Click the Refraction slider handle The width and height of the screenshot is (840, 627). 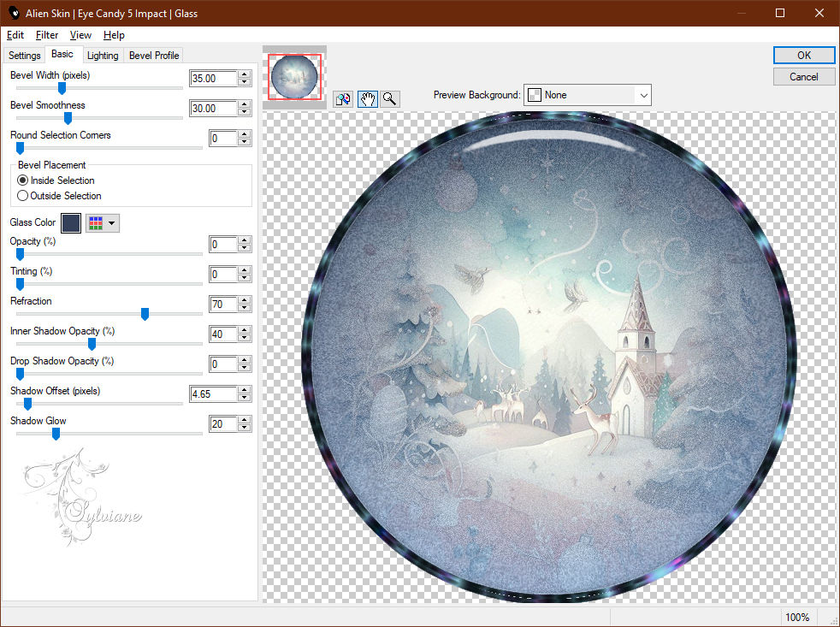[x=145, y=314]
